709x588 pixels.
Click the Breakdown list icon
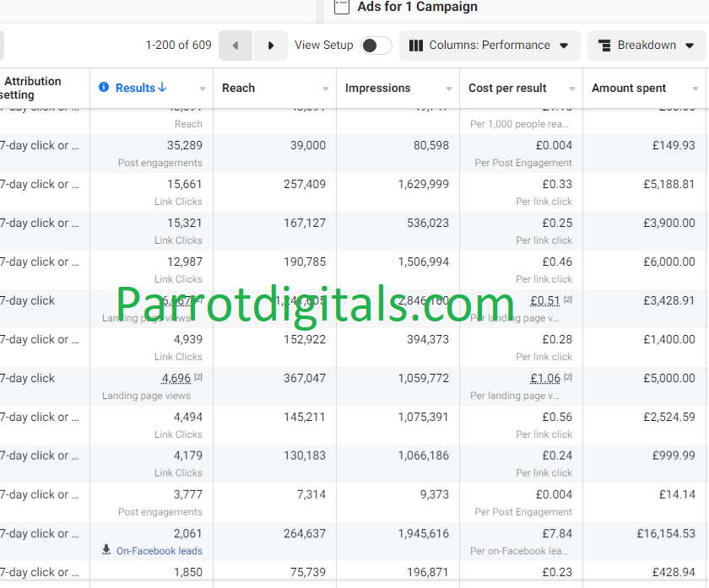(x=604, y=46)
